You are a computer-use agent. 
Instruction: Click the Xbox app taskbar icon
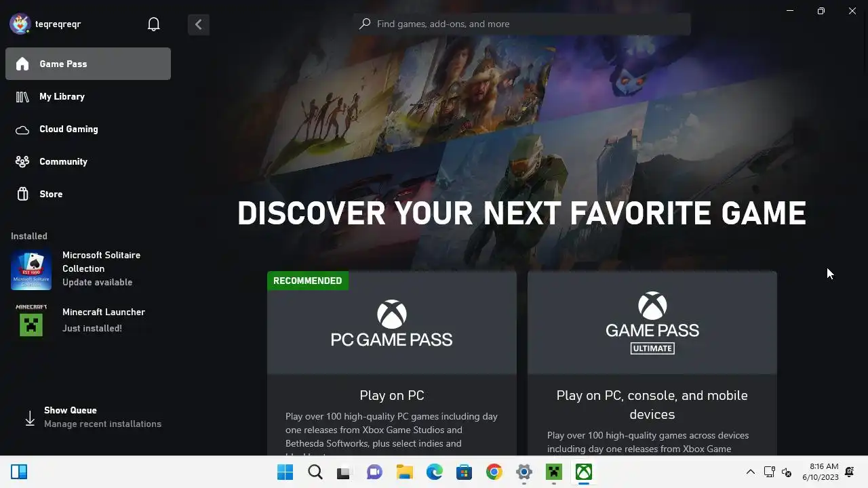click(584, 472)
